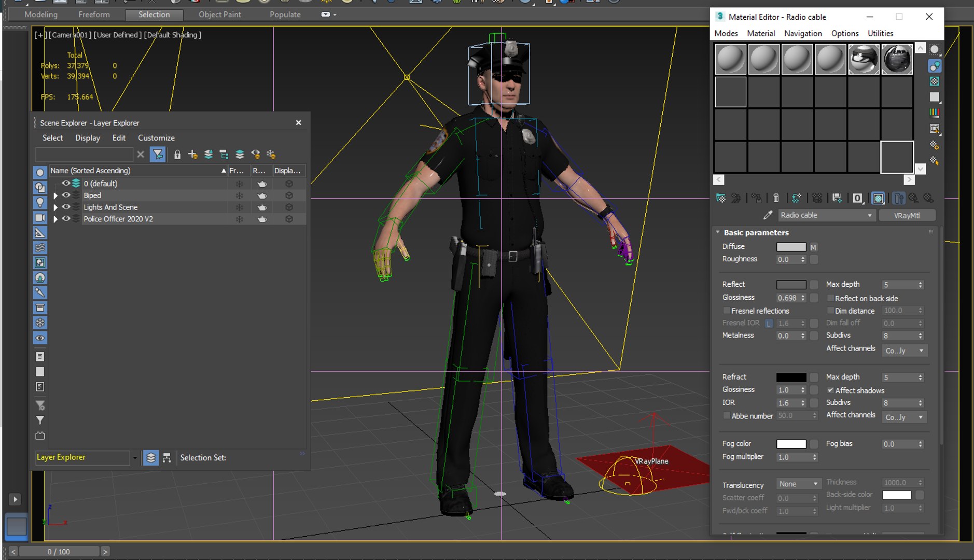
Task: Click Add to Active Layer icon
Action: [208, 155]
